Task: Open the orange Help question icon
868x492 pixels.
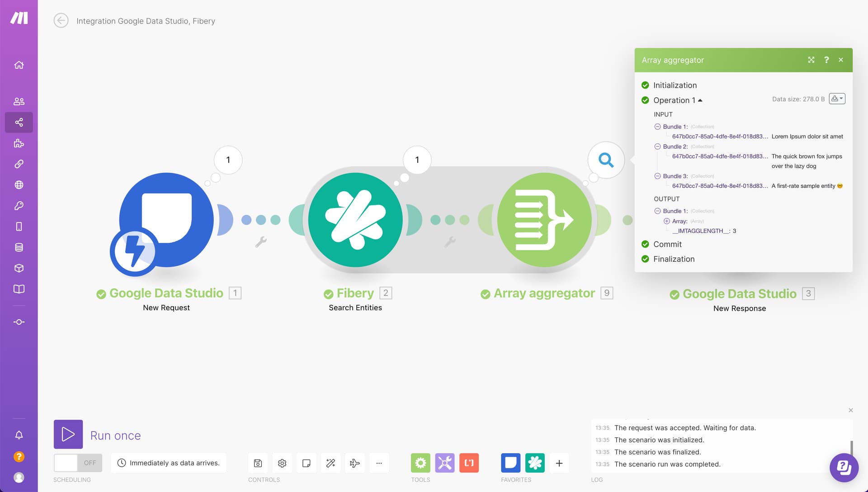Action: pyautogui.click(x=19, y=457)
